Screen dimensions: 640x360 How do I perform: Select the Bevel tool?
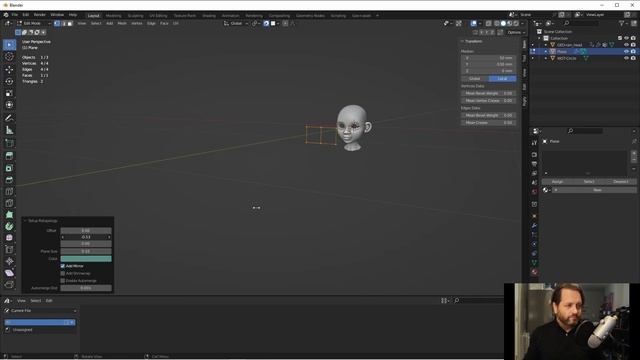pos(9,180)
